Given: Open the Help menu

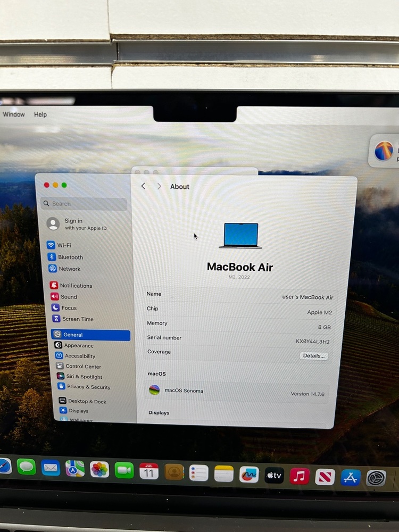Looking at the screenshot, I should tap(40, 115).
